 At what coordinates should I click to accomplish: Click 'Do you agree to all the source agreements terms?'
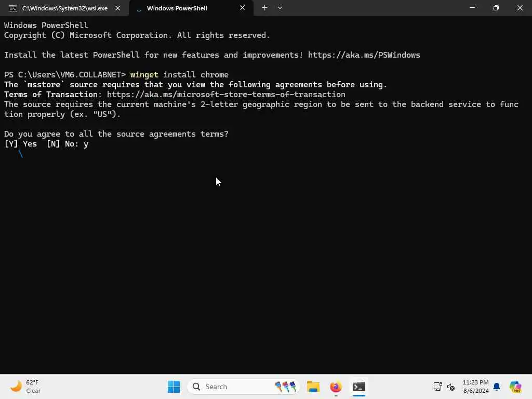tap(116, 134)
